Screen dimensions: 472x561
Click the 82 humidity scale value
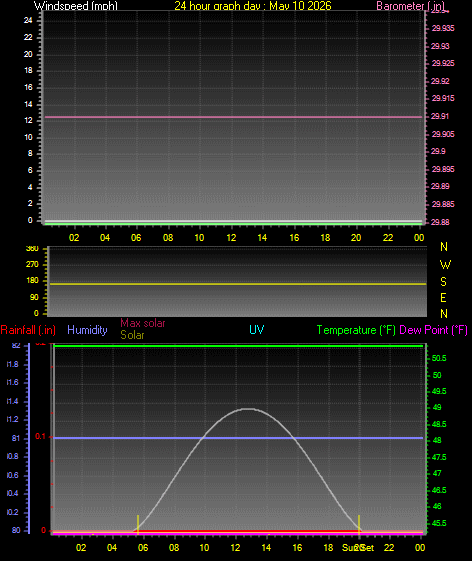16,346
